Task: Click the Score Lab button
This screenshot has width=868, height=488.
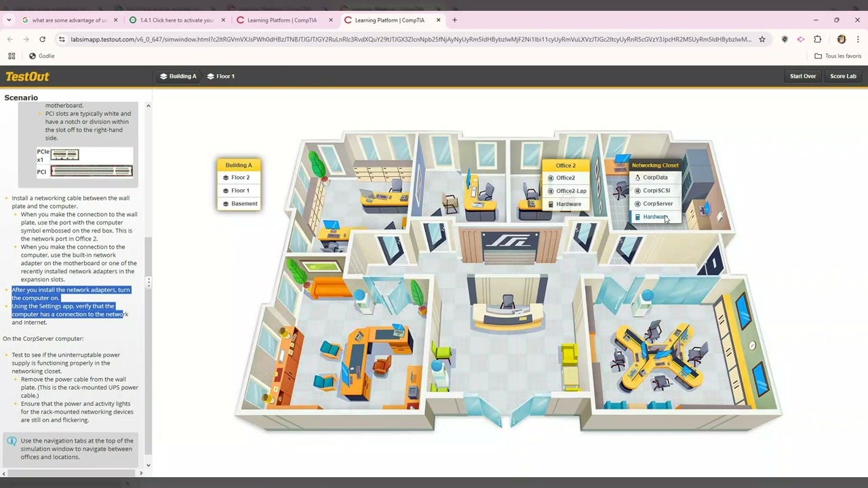Action: pyautogui.click(x=843, y=76)
